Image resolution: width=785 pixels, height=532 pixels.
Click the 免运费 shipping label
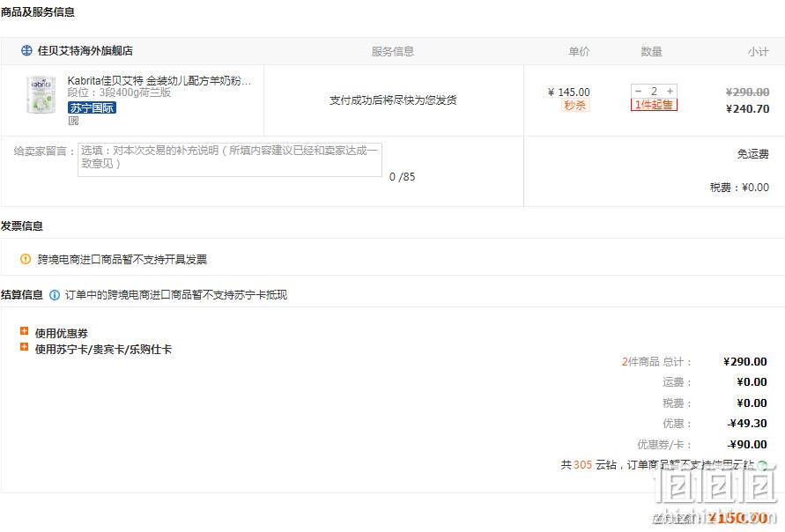coord(753,153)
